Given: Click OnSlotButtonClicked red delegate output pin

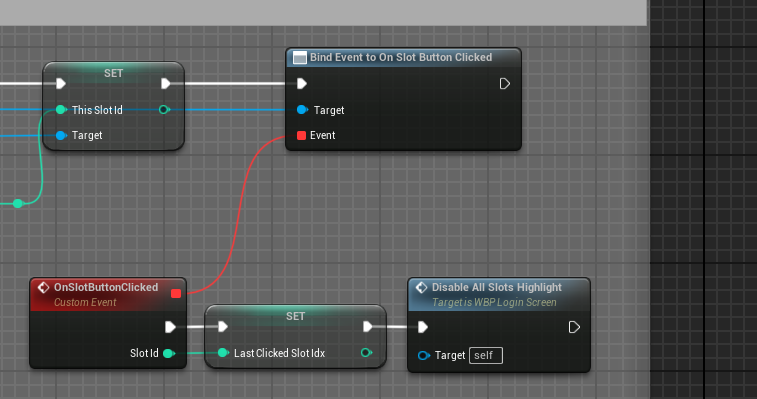Looking at the screenshot, I should (x=176, y=294).
